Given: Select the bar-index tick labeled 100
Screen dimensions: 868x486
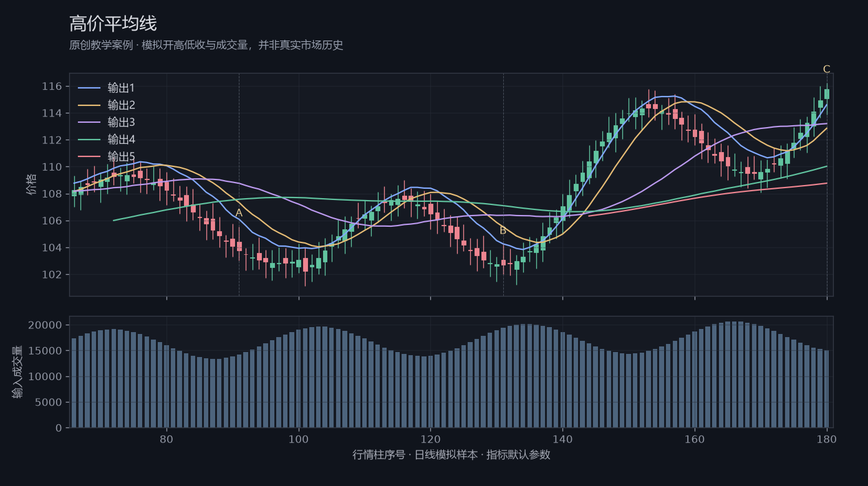Looking at the screenshot, I should point(299,439).
